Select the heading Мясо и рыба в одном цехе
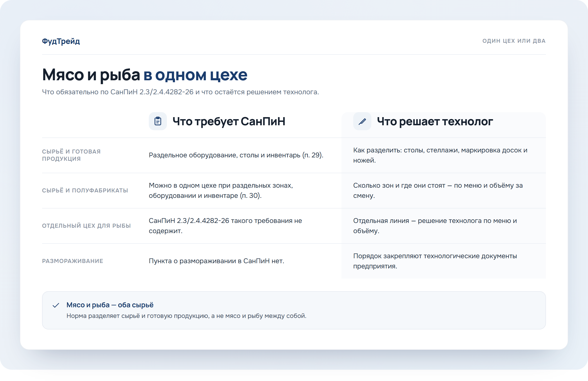 tap(145, 74)
